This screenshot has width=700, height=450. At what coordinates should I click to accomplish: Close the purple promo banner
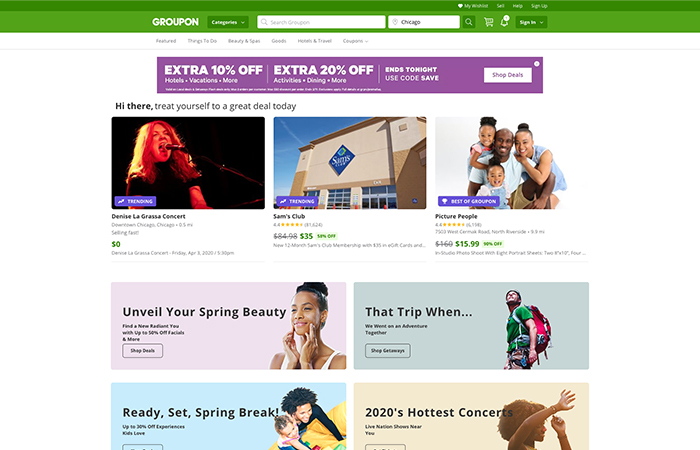tap(537, 64)
